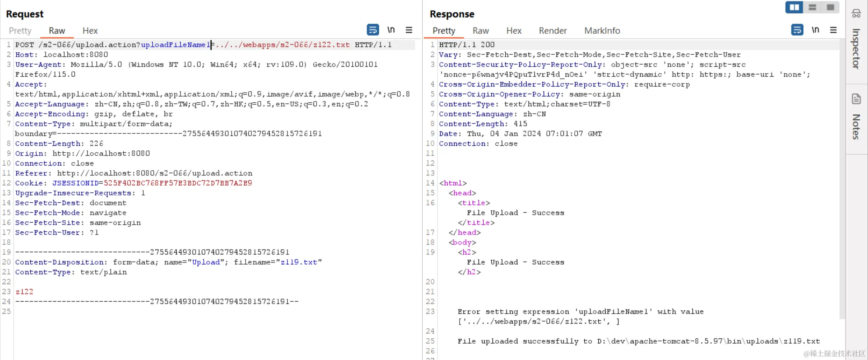Click the Upgrade-Insecure-Requests header line
The width and height of the screenshot is (868, 360).
[x=80, y=193]
